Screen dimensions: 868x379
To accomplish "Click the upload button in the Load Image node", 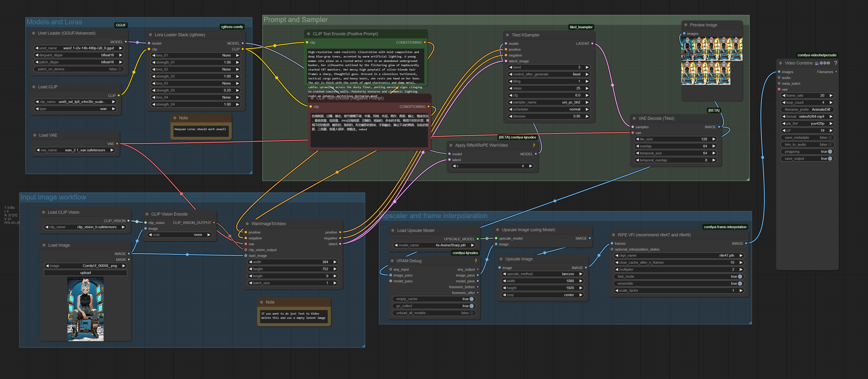I will [x=85, y=273].
